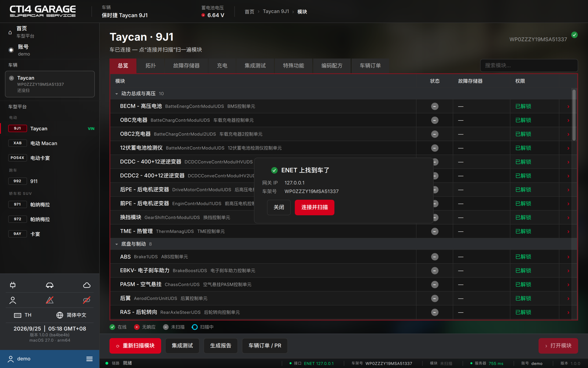Click 无响应 legend red icon
Screen dimensions: 588x368
click(x=137, y=327)
